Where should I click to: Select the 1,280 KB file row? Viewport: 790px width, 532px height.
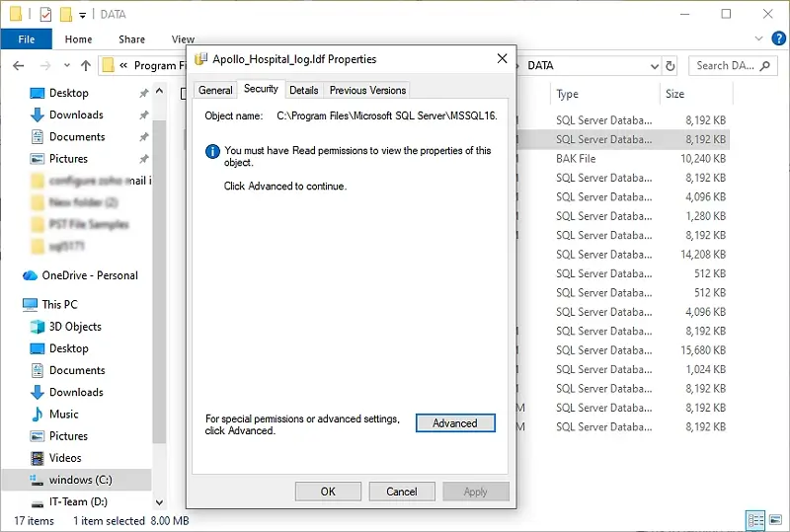coord(624,216)
